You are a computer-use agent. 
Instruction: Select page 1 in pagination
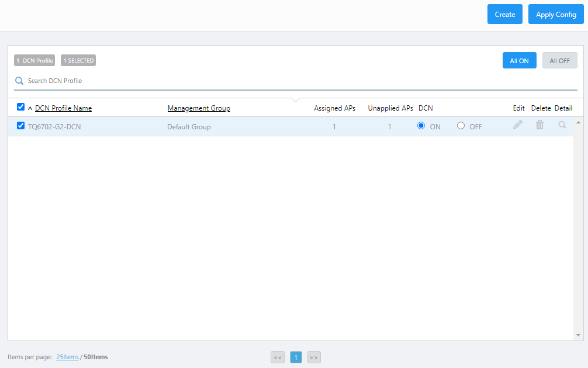coord(296,357)
